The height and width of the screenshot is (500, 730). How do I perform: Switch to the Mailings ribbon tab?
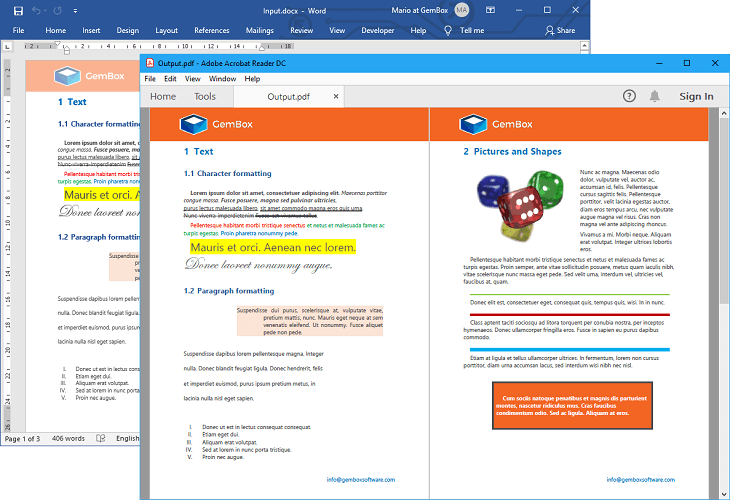pyautogui.click(x=259, y=30)
